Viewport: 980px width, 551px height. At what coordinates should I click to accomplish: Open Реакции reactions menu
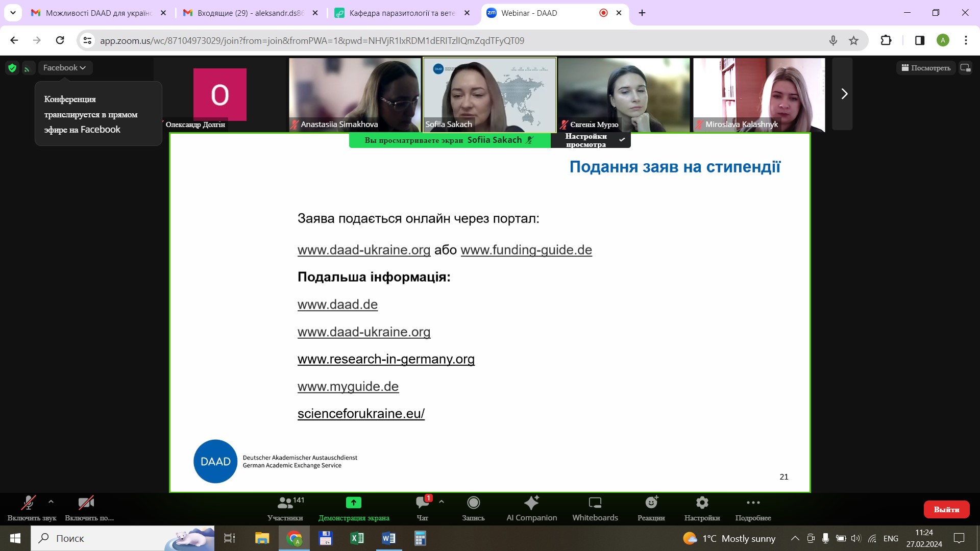[x=651, y=508]
